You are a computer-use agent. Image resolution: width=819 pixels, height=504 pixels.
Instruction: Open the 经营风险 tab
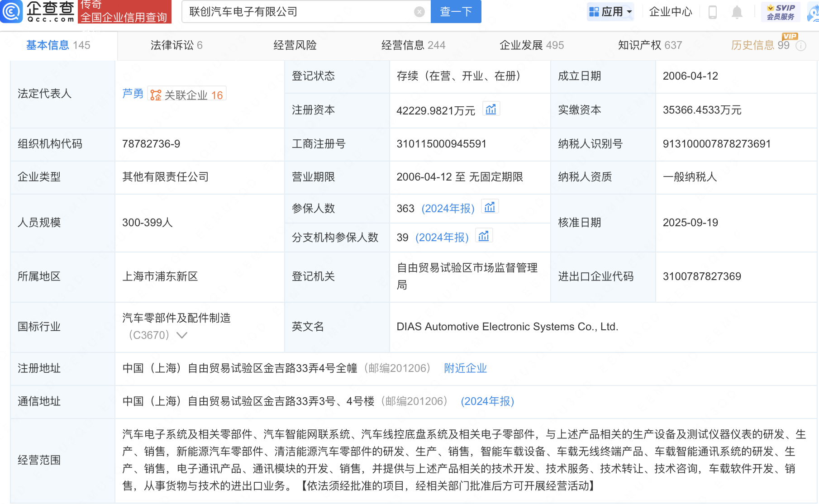(x=295, y=45)
